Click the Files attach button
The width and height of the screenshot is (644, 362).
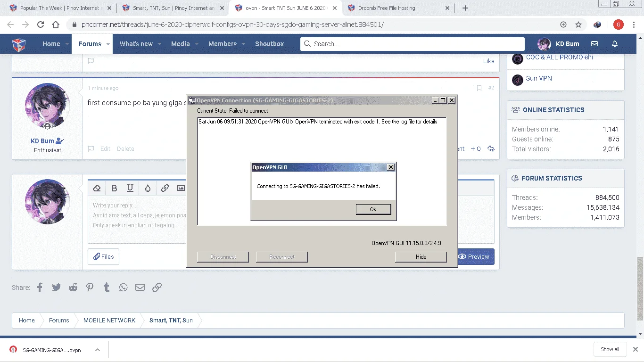pos(103,257)
